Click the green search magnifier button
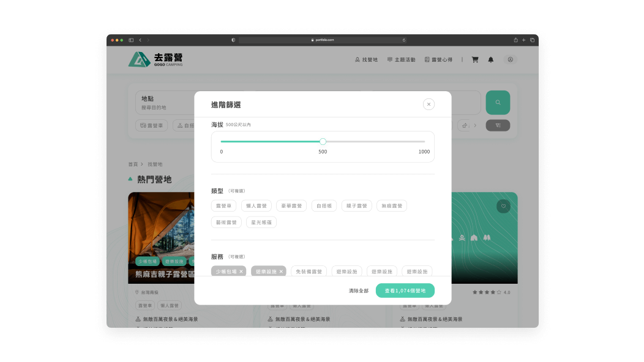644x362 pixels. click(x=498, y=103)
